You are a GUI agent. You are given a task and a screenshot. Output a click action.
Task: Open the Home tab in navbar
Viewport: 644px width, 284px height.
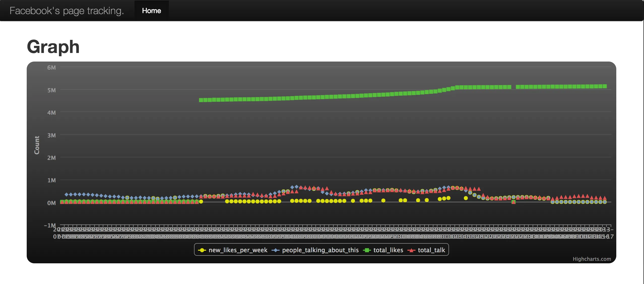151,11
